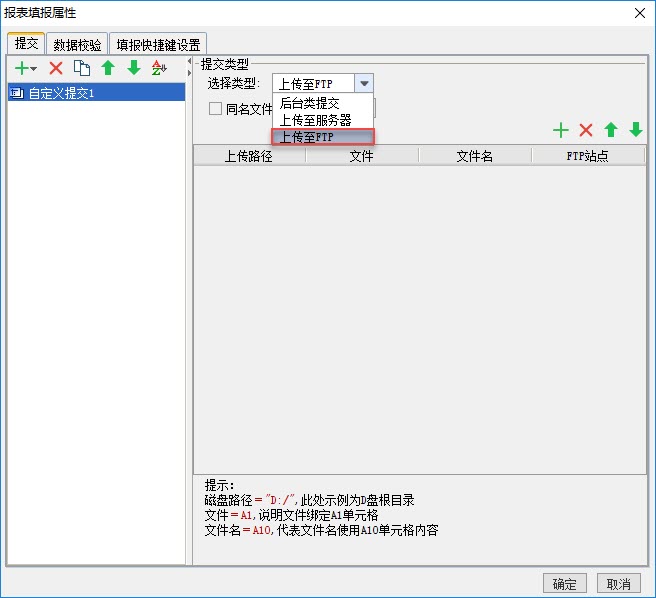Viewport: 656px width, 598px height.
Task: Click the 取消 button
Action: click(619, 583)
